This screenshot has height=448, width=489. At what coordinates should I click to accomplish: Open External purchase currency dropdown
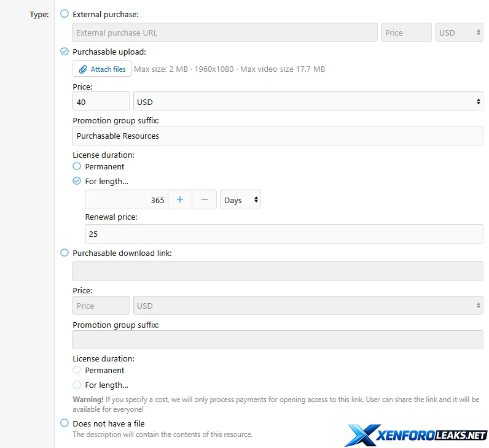point(460,33)
